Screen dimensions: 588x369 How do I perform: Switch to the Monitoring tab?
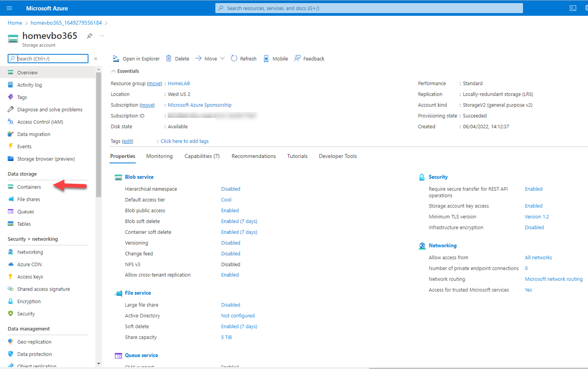click(159, 156)
